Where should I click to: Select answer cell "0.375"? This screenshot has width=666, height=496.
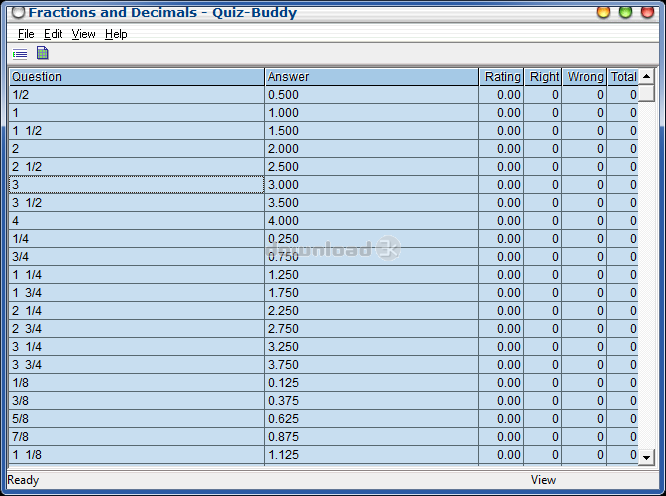[x=372, y=400]
